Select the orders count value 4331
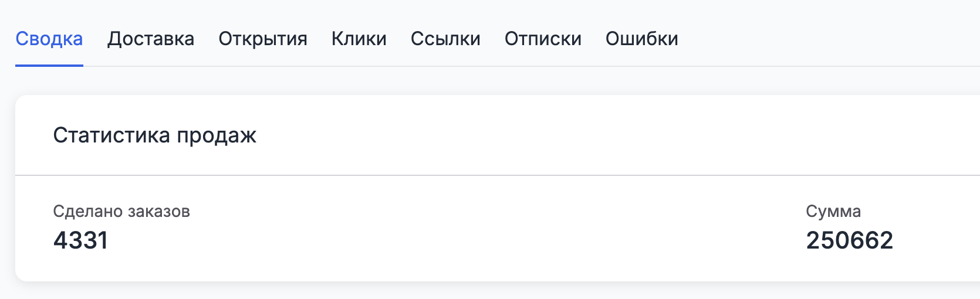 pos(81,240)
